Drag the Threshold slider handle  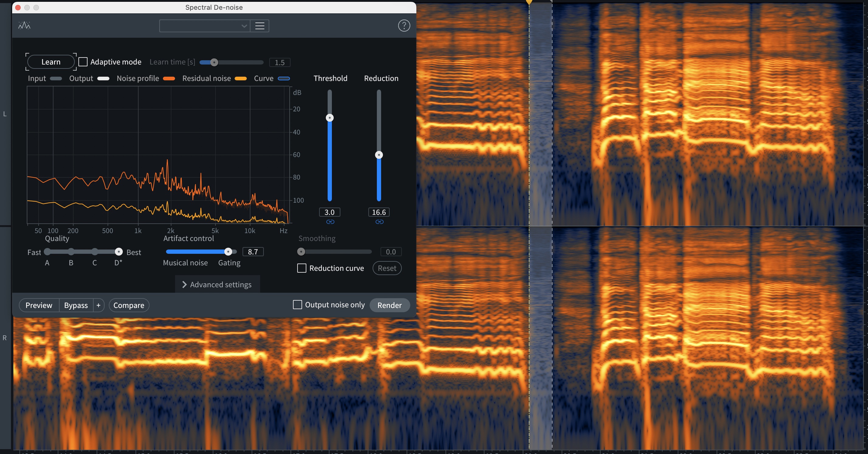coord(329,117)
